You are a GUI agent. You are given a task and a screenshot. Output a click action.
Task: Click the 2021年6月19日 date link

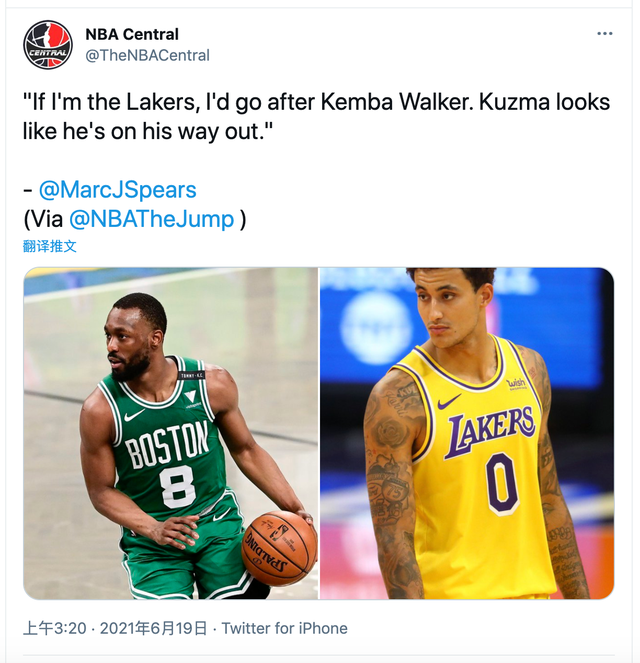tap(153, 628)
